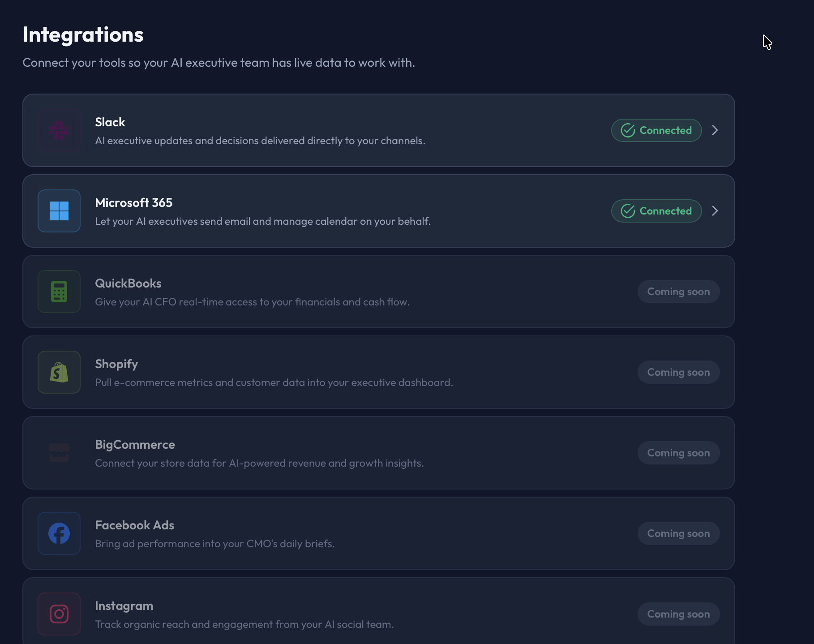Click the checkmark in Microsoft 365's Connected badge
The image size is (814, 644).
[x=628, y=211]
